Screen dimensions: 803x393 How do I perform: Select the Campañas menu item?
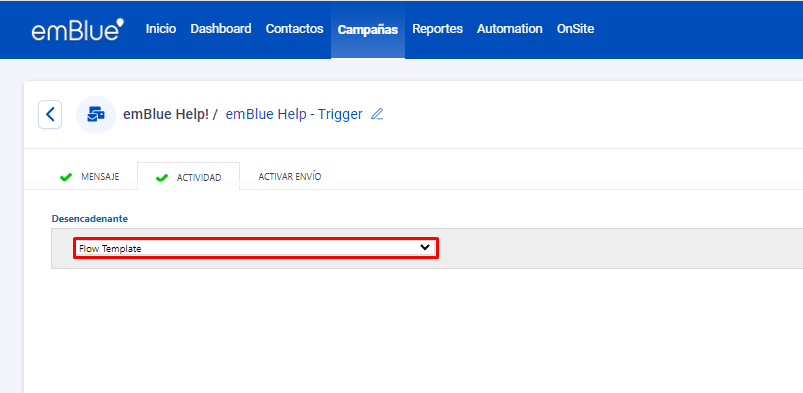tap(368, 30)
